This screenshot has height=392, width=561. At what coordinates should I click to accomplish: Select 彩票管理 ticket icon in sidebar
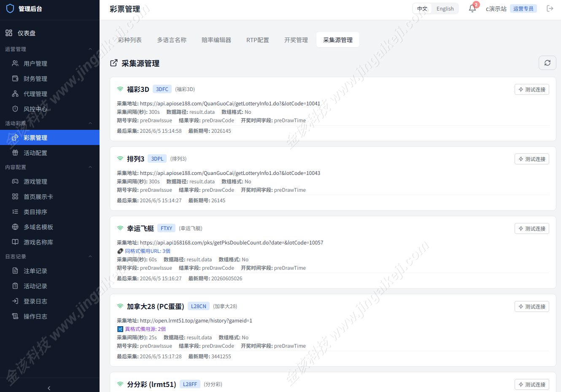(15, 137)
